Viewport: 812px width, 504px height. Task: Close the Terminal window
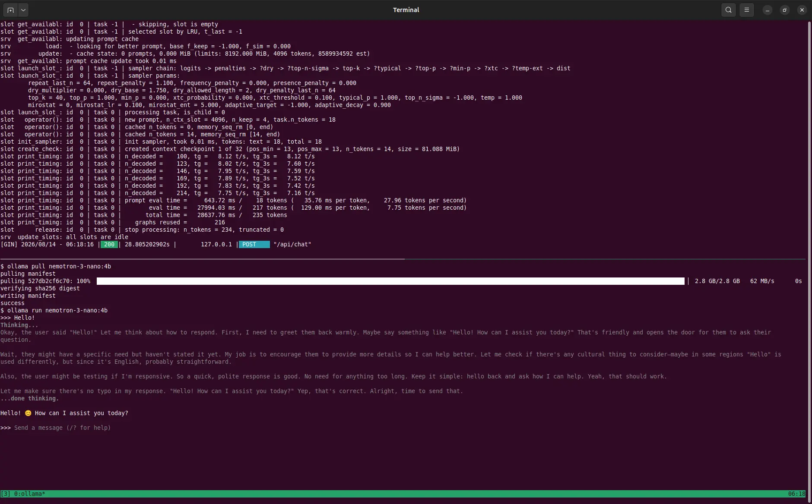[x=802, y=10]
